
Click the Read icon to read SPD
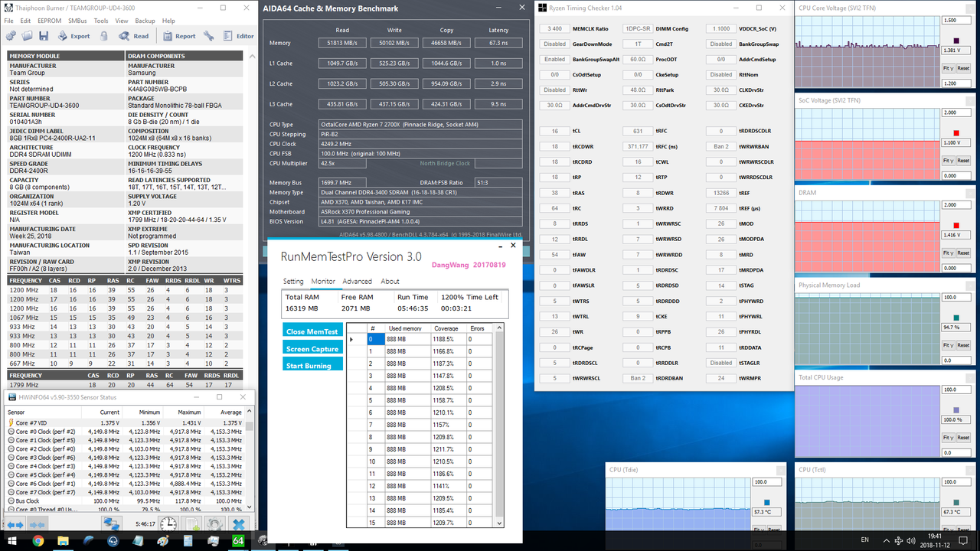coord(123,36)
